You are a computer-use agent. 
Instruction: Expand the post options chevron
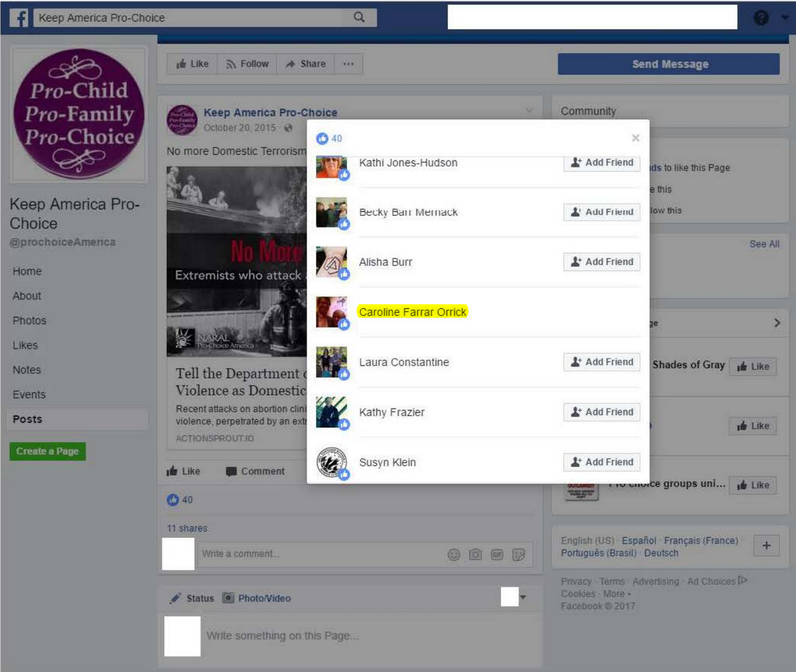click(x=529, y=111)
